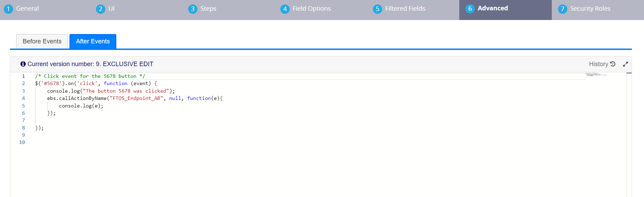Select the After Events tab
The width and height of the screenshot is (644, 197).
pos(93,41)
